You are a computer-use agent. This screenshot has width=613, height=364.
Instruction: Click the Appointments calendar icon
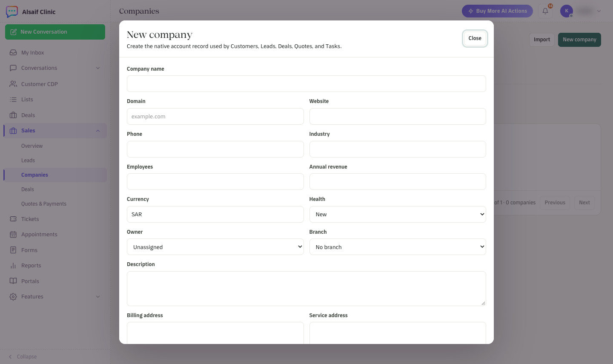[x=13, y=235]
